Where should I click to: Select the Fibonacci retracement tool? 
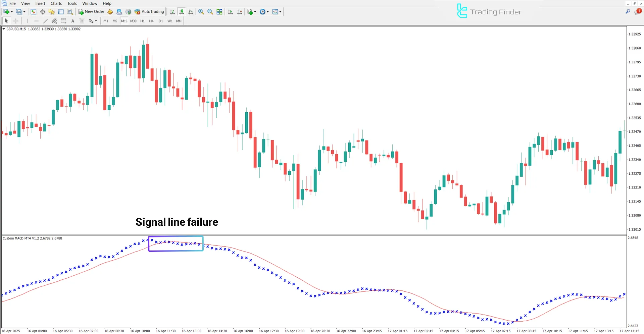64,21
